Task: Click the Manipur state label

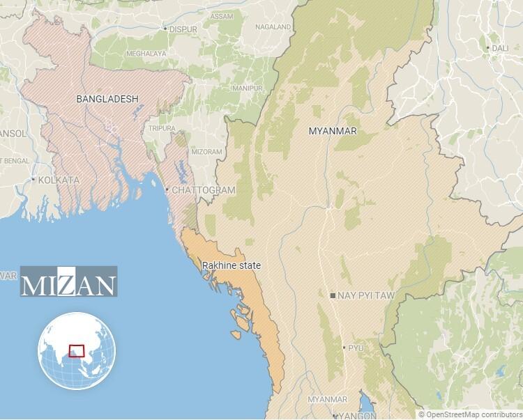Action: point(248,88)
